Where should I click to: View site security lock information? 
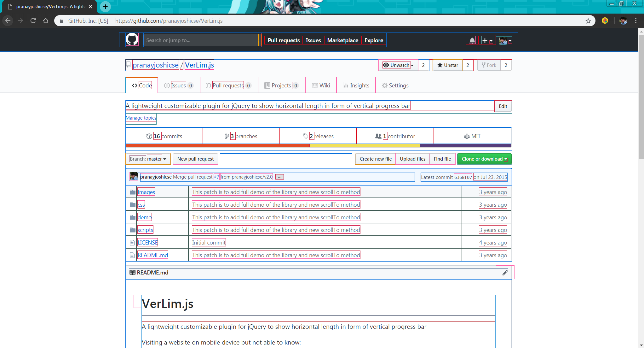pyautogui.click(x=61, y=21)
